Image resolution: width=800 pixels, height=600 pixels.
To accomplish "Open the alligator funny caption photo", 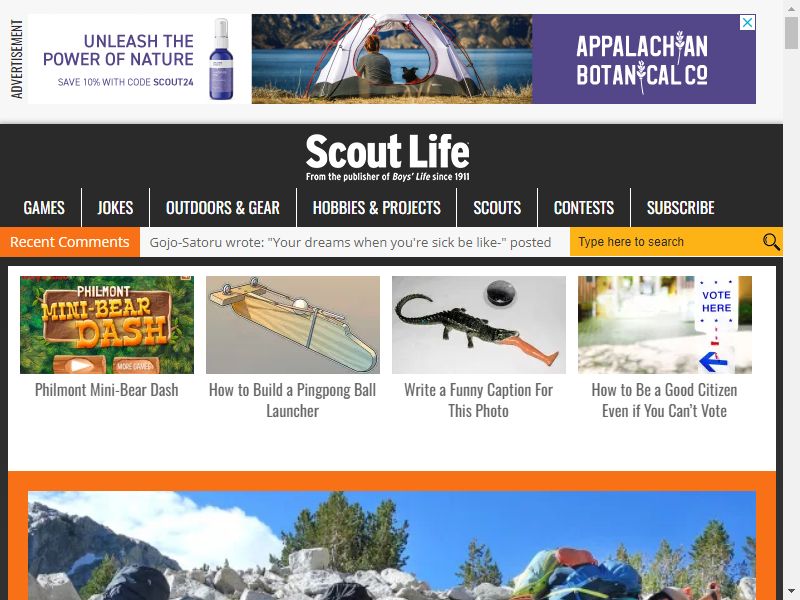I will 479,325.
